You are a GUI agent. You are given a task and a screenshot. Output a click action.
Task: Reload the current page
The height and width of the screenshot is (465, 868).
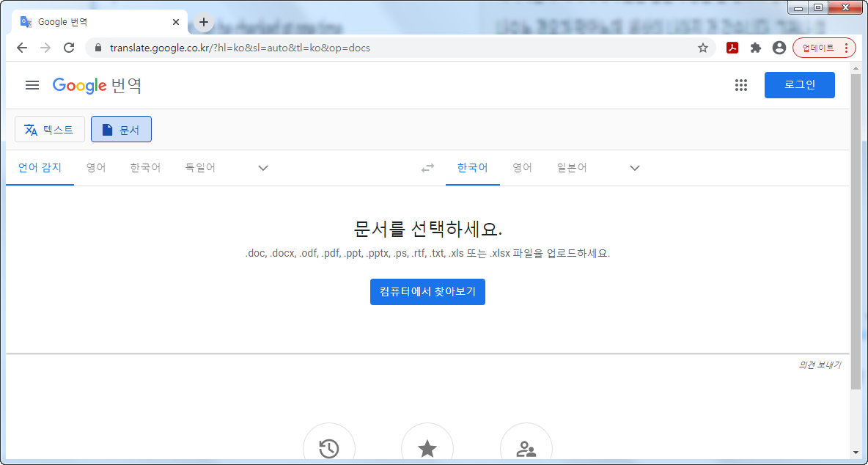[69, 48]
